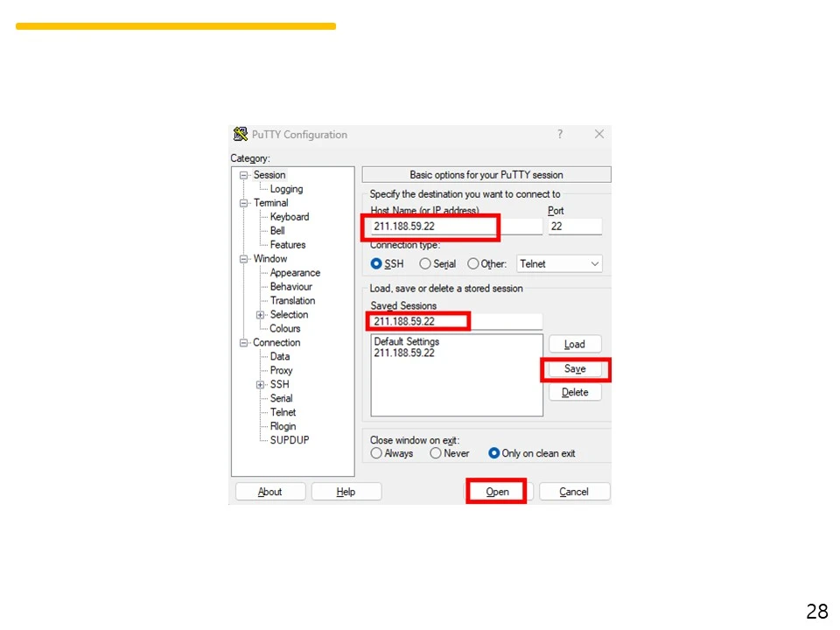Choose Always for close window on exit
The width and height of the screenshot is (840, 630).
click(x=376, y=453)
